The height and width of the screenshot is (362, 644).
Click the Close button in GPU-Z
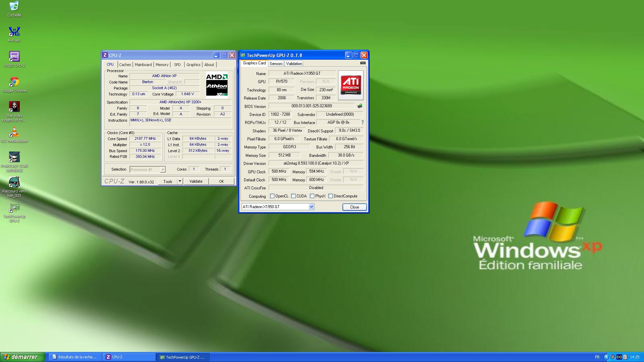tap(355, 207)
